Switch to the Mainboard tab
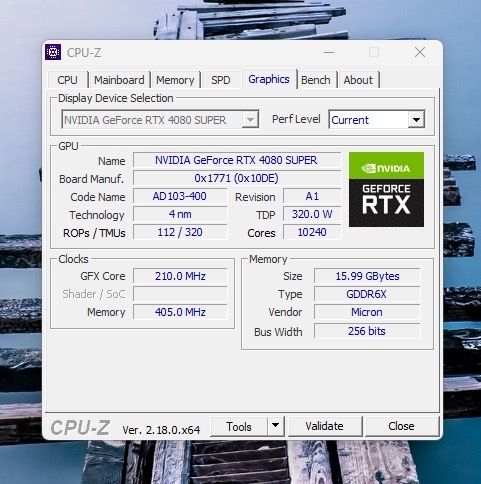Screen dimensions: 481x484 coord(119,80)
